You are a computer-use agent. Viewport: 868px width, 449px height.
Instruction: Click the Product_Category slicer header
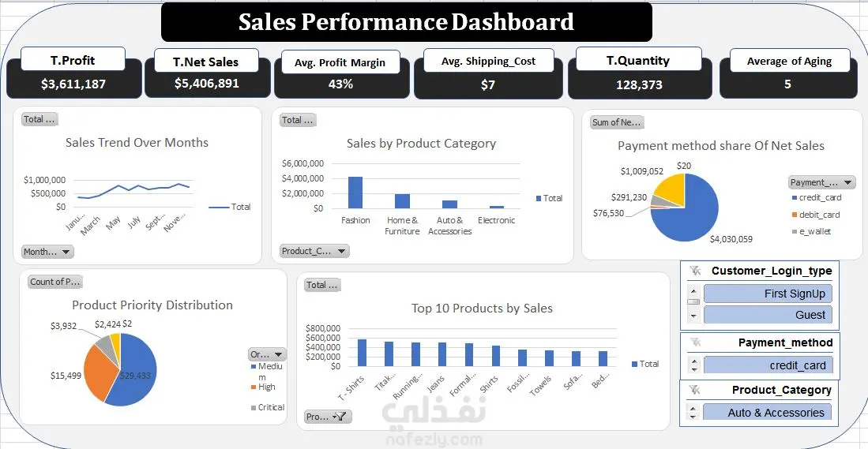click(x=782, y=391)
